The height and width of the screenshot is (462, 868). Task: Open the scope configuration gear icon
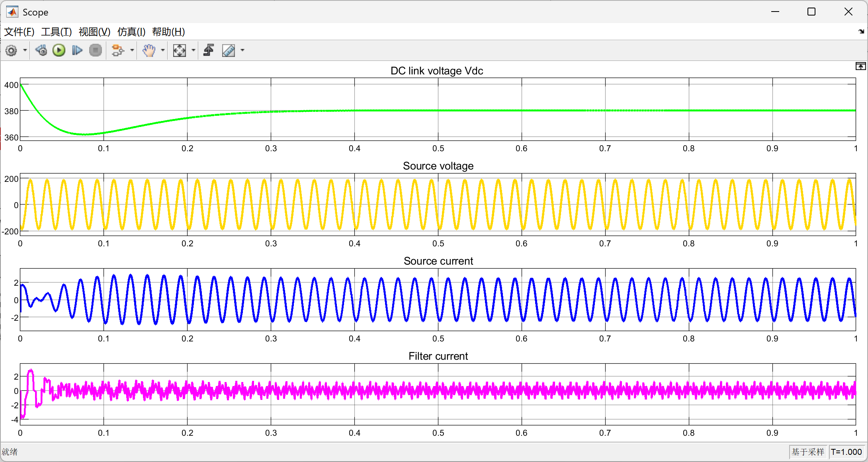[11, 51]
